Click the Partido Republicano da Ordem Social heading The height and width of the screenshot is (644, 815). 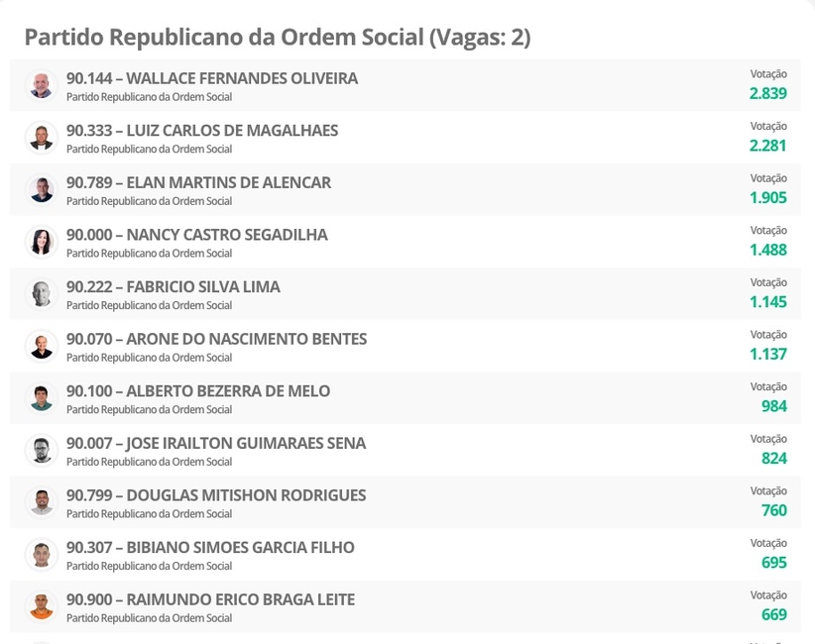tap(277, 37)
